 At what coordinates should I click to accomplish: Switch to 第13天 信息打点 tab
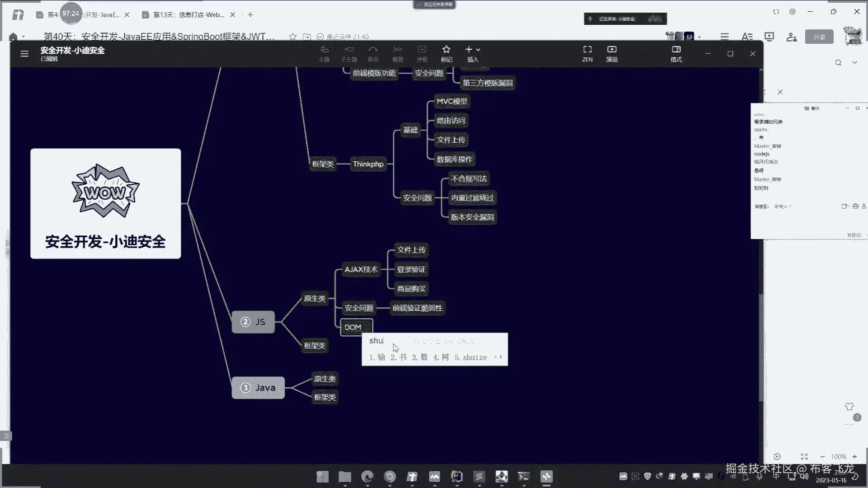click(x=189, y=15)
